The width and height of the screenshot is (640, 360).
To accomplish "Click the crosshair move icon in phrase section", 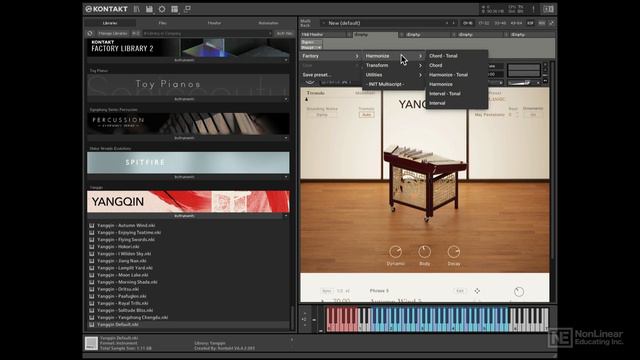I will click(477, 291).
